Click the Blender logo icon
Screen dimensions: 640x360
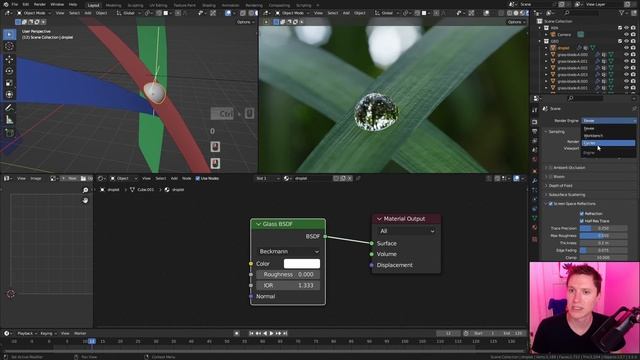[x=5, y=4]
